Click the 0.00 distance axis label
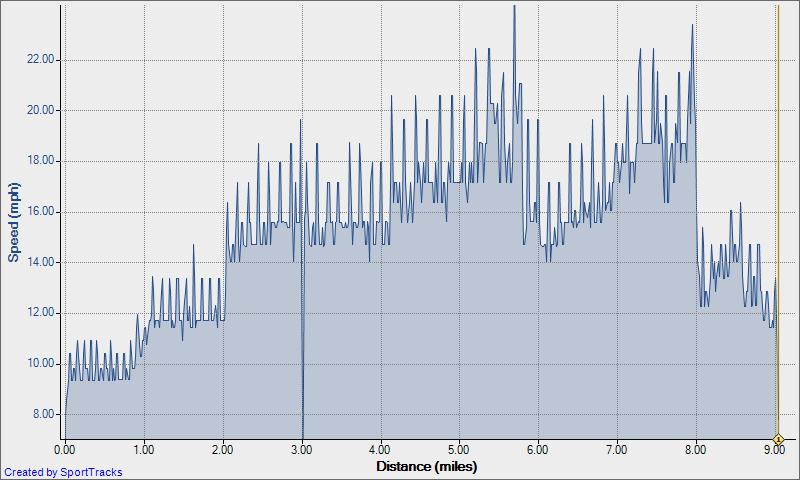800x480 pixels. pos(65,450)
